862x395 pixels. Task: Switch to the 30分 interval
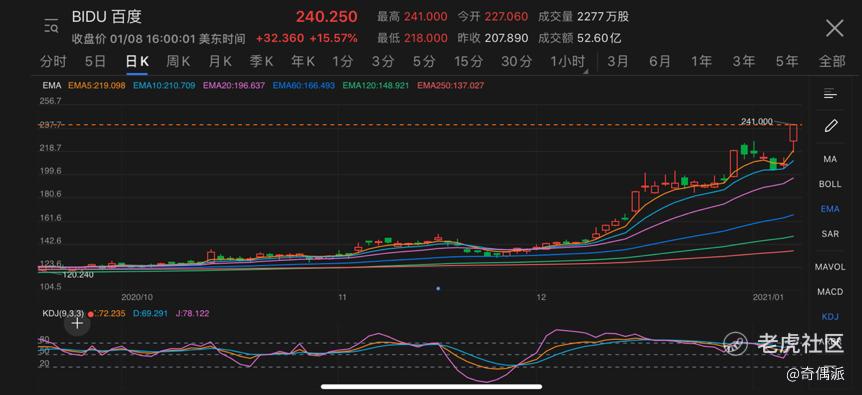517,62
